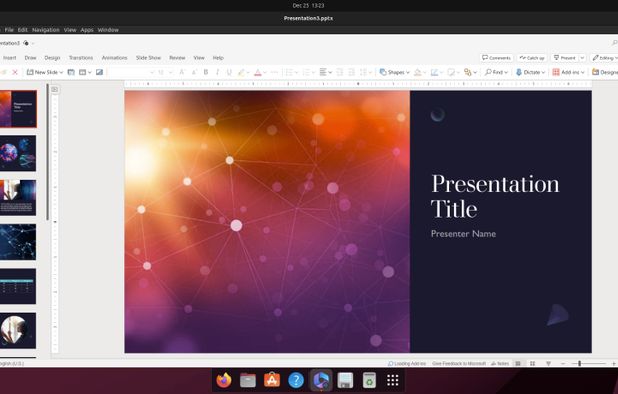Click the slideshow icon in status bar
618x394 pixels.
[548, 364]
